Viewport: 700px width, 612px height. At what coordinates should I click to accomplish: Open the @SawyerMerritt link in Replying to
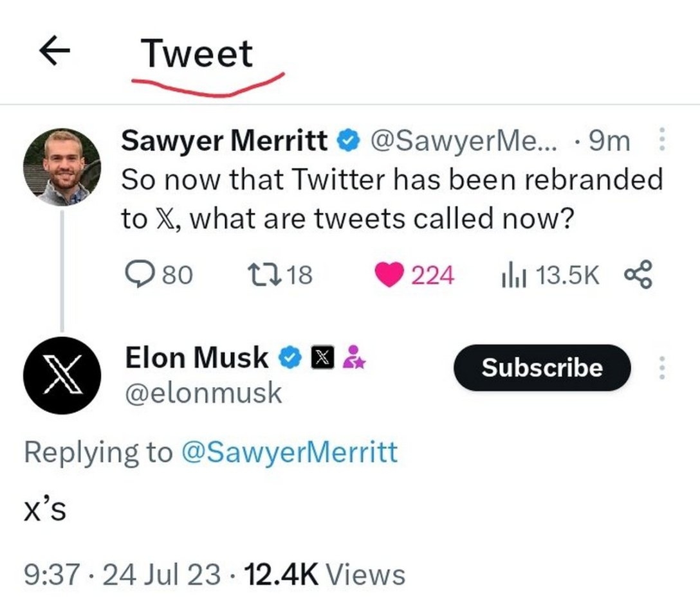tap(290, 453)
